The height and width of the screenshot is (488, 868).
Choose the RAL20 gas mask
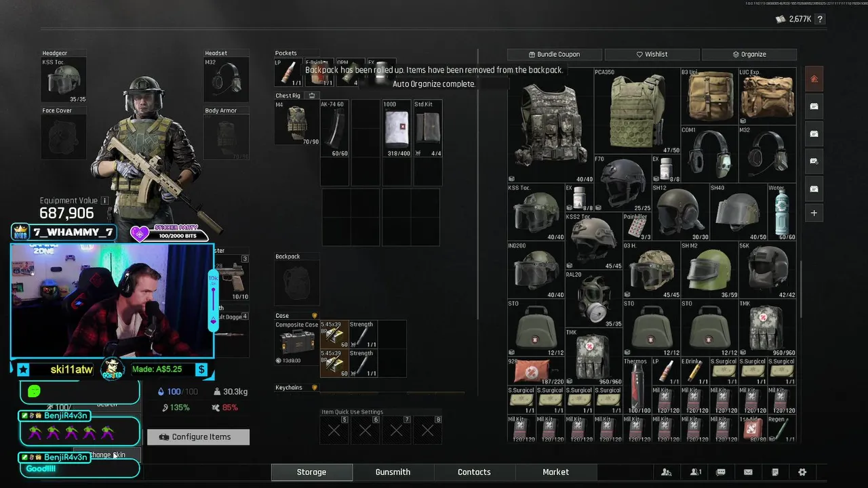click(x=594, y=299)
